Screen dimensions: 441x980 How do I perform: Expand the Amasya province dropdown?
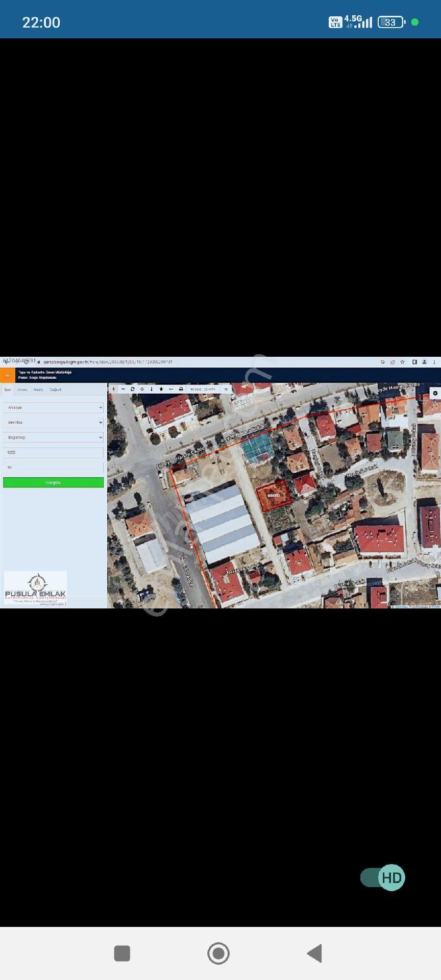click(53, 407)
